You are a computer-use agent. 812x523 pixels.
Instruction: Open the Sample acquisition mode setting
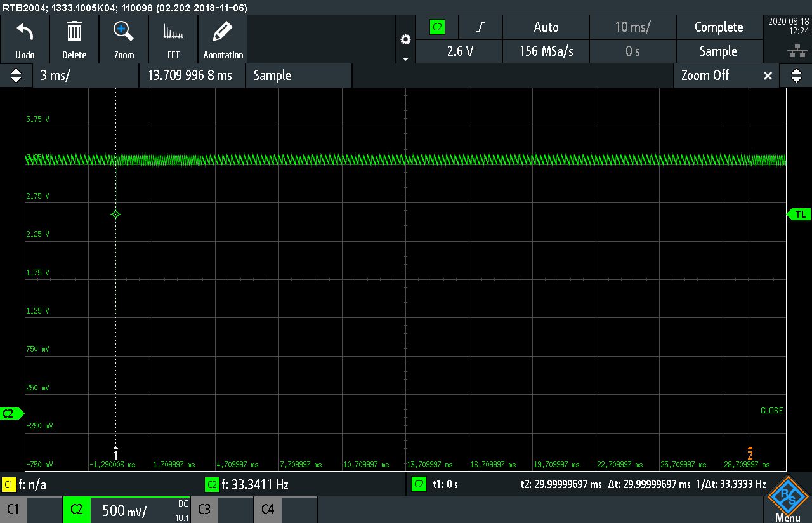pyautogui.click(x=719, y=51)
